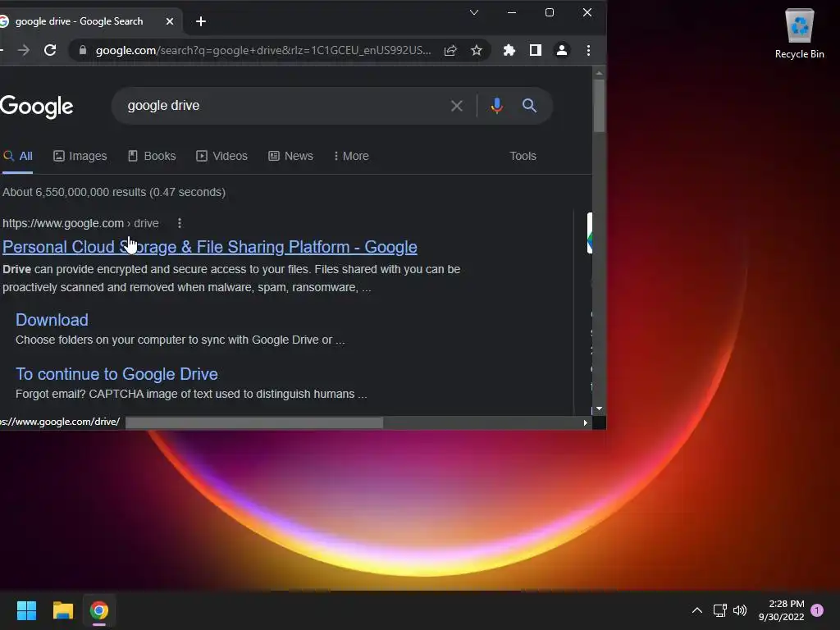The image size is (840, 630).
Task: Click the https://www.google.com › drive URL
Action: click(x=80, y=223)
